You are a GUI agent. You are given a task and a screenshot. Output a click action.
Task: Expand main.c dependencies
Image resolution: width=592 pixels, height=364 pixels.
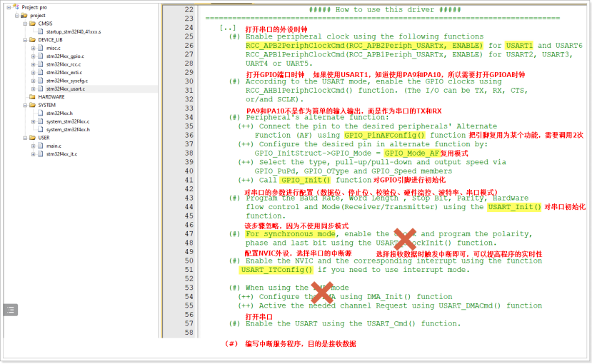click(34, 146)
